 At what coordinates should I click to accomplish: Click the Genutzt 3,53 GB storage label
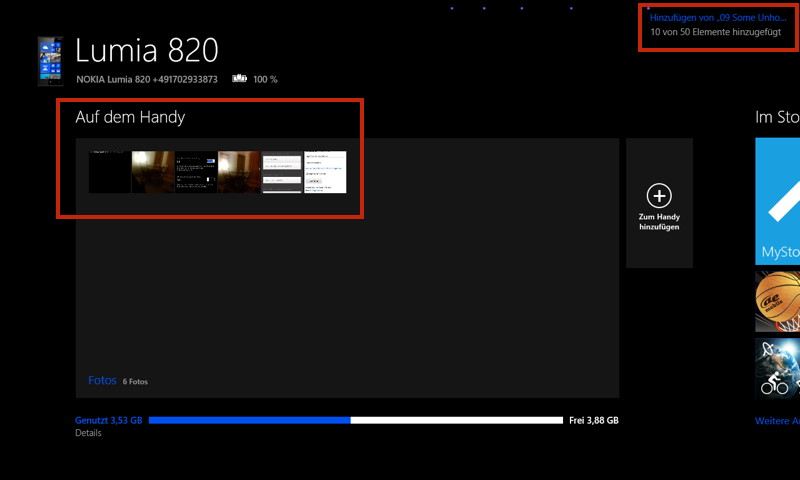pyautogui.click(x=109, y=420)
